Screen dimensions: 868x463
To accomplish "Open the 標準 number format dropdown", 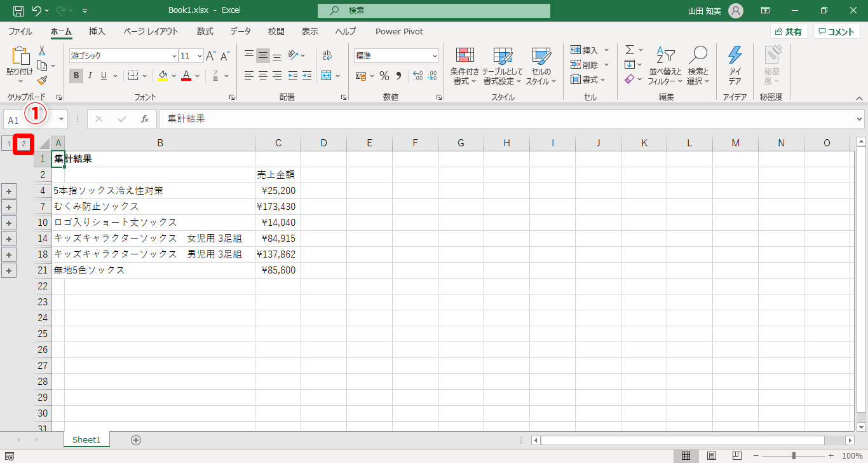I will 435,56.
